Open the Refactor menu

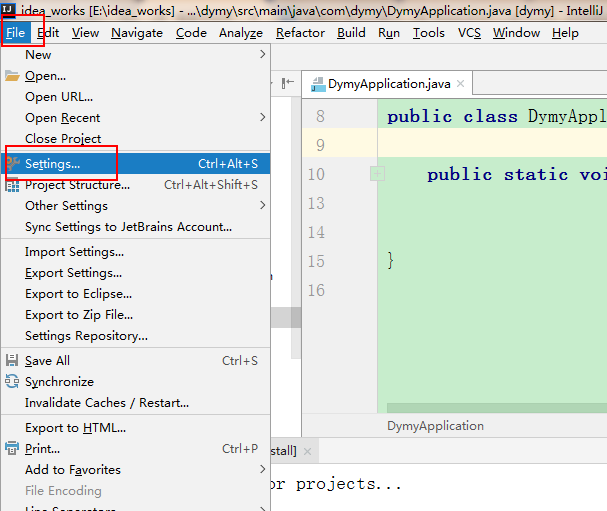[x=300, y=33]
